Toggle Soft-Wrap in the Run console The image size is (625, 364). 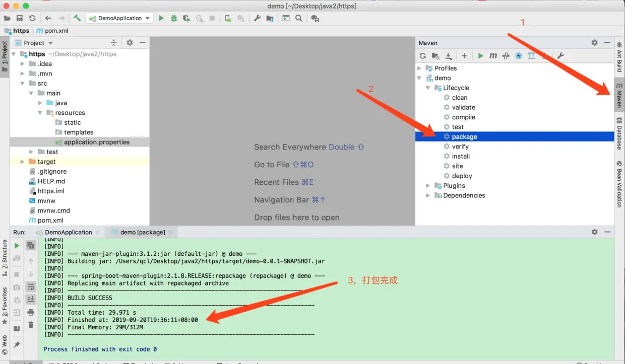pos(31,287)
